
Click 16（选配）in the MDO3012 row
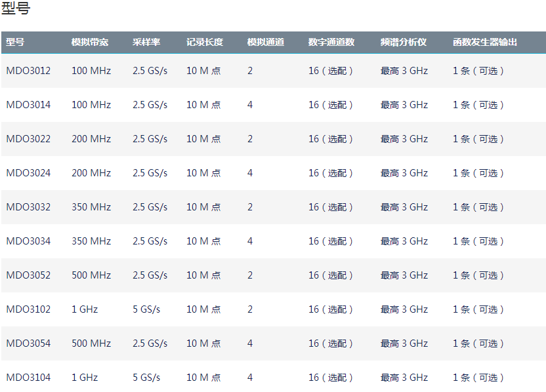(x=331, y=71)
